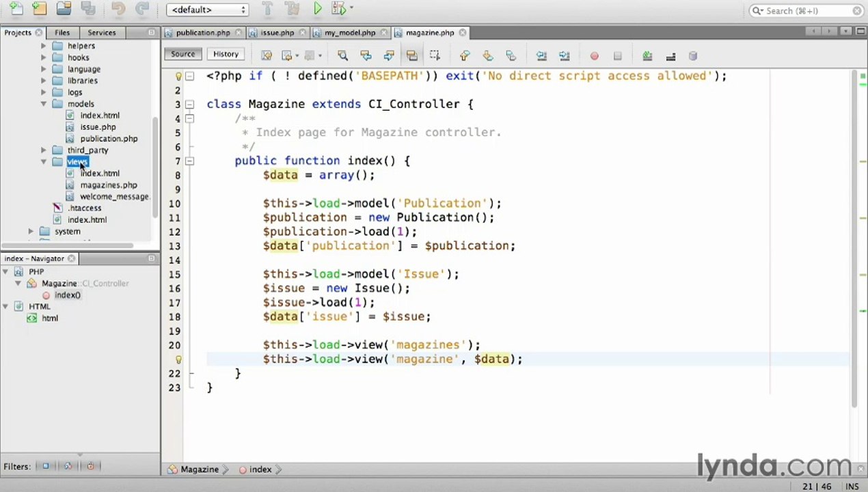Open the dropdown arrow beside the back navigation icon

coord(297,56)
